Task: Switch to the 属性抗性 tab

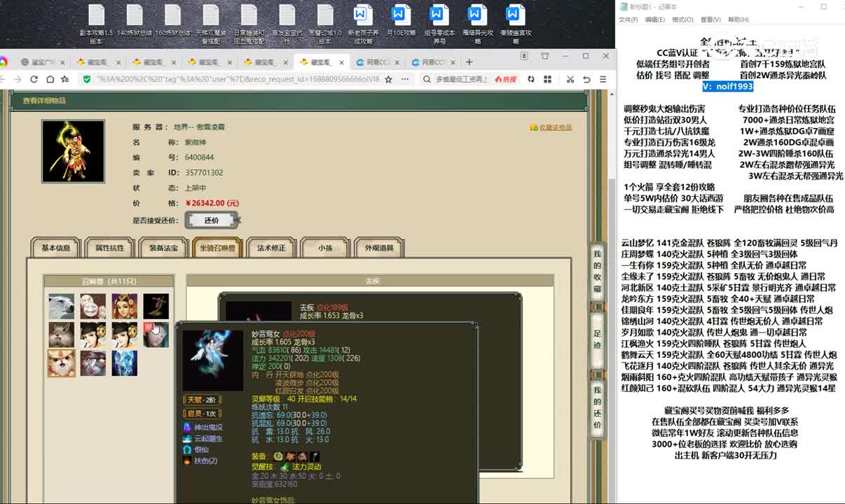Action: (x=109, y=248)
